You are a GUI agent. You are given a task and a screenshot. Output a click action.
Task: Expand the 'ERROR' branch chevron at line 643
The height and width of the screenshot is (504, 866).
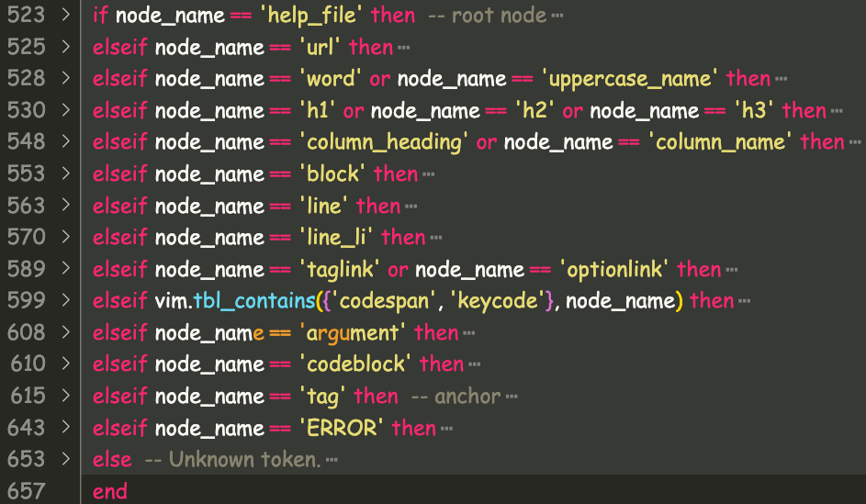coord(66,428)
